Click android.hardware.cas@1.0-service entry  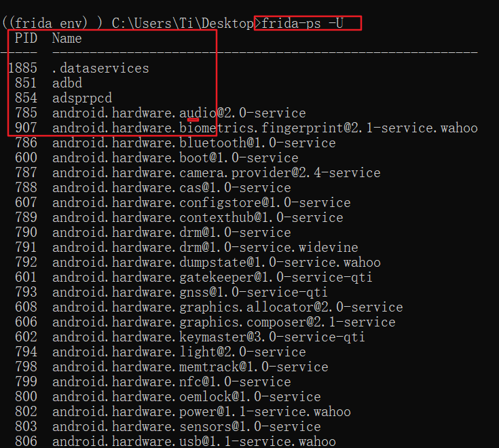(x=172, y=188)
